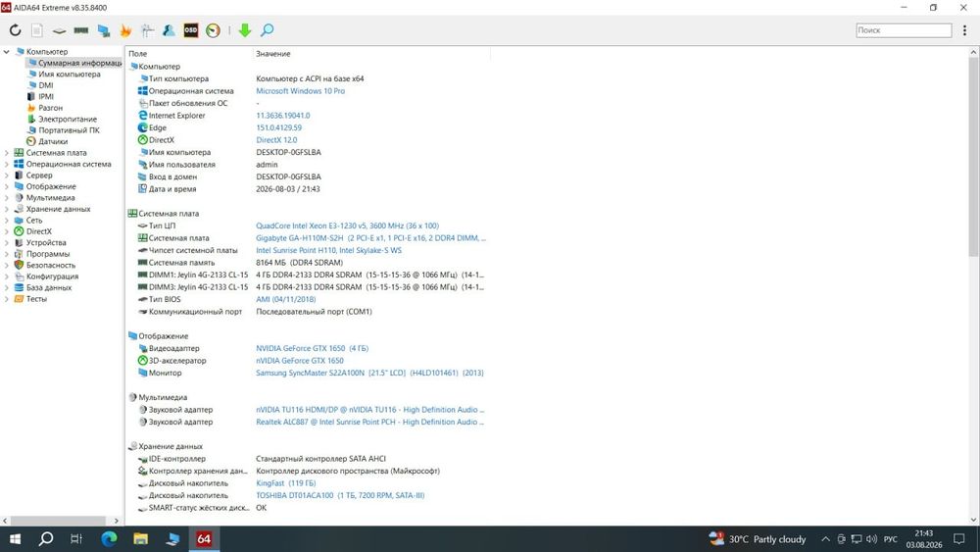This screenshot has height=552, width=980.
Task: Open the QuadCore Intel Xeon E3-1230 v5 link
Action: tap(347, 226)
